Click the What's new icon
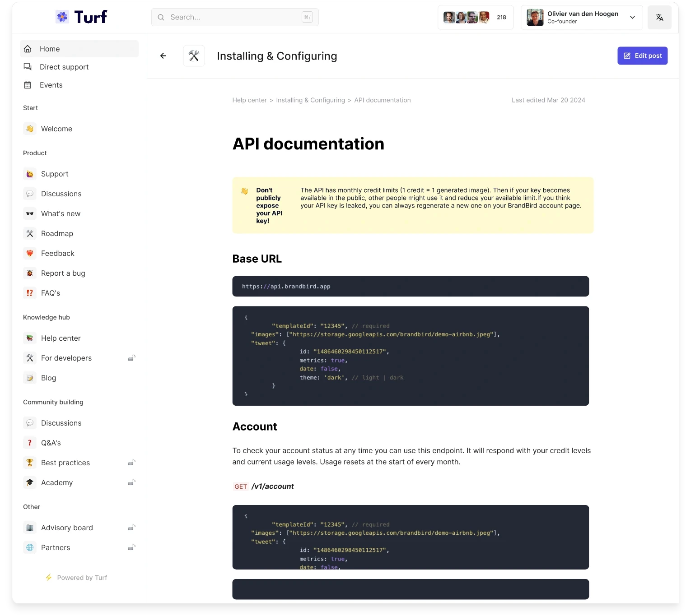Viewport: 686px width, 616px height. pyautogui.click(x=30, y=213)
